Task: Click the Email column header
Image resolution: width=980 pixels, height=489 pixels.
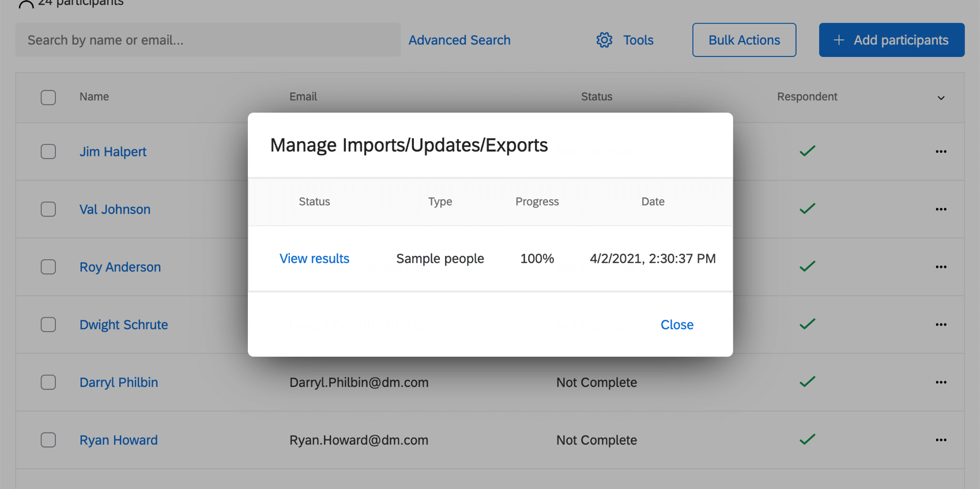Action: (x=303, y=96)
